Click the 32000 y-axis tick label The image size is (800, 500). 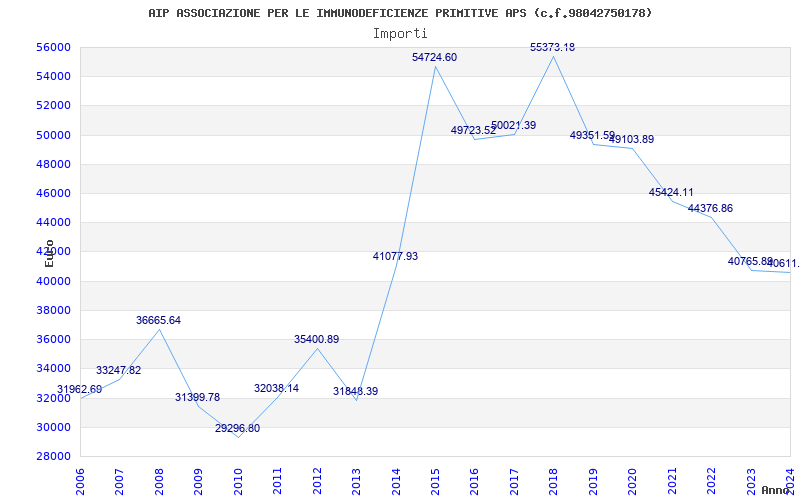pyautogui.click(x=53, y=398)
